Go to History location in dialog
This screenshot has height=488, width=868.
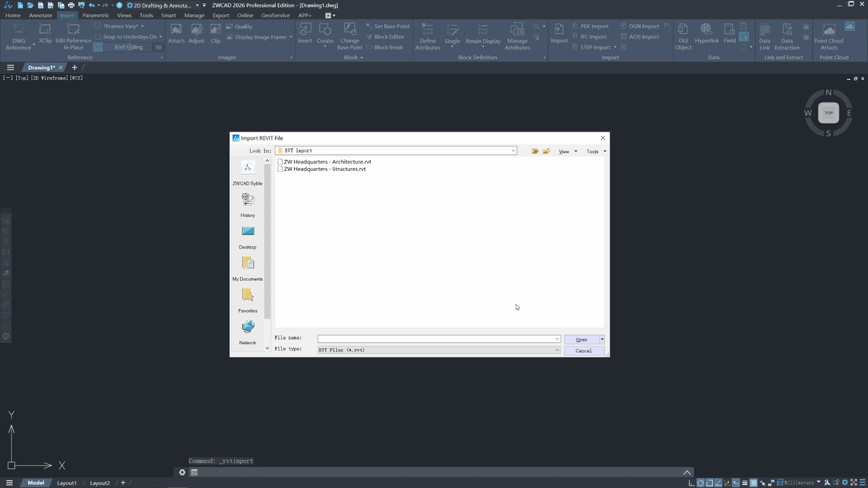tap(248, 205)
